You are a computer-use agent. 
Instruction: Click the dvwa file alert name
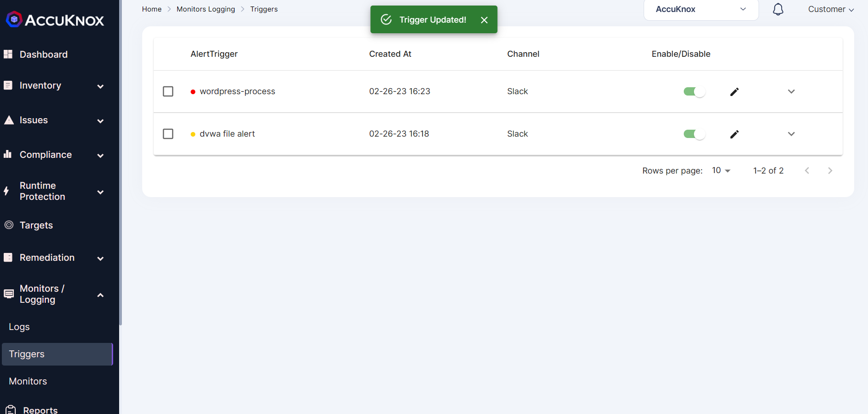227,134
